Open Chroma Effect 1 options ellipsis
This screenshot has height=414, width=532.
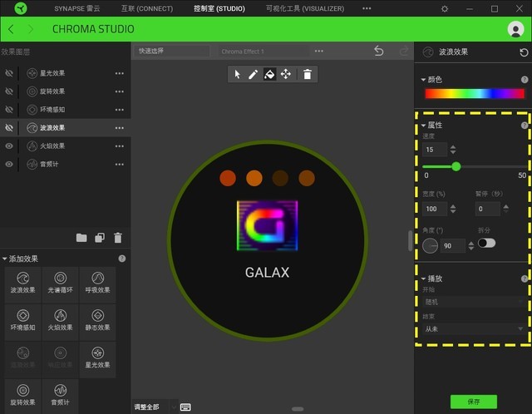319,52
